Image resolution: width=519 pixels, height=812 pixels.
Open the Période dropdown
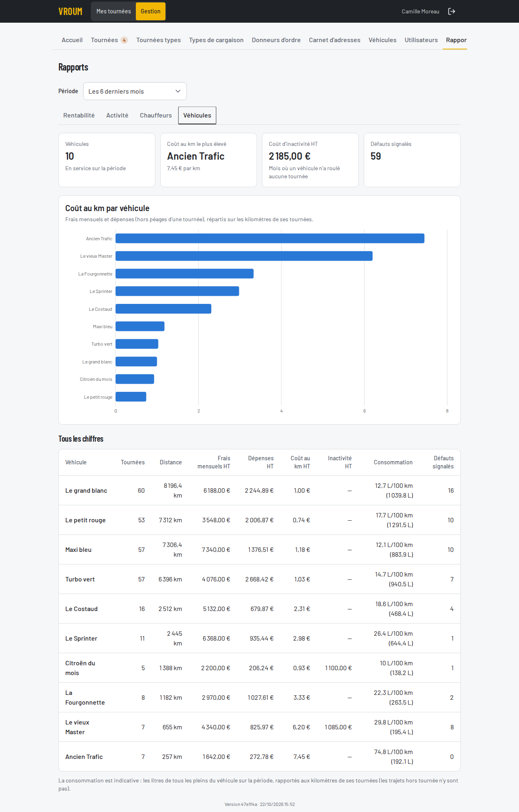click(x=135, y=91)
